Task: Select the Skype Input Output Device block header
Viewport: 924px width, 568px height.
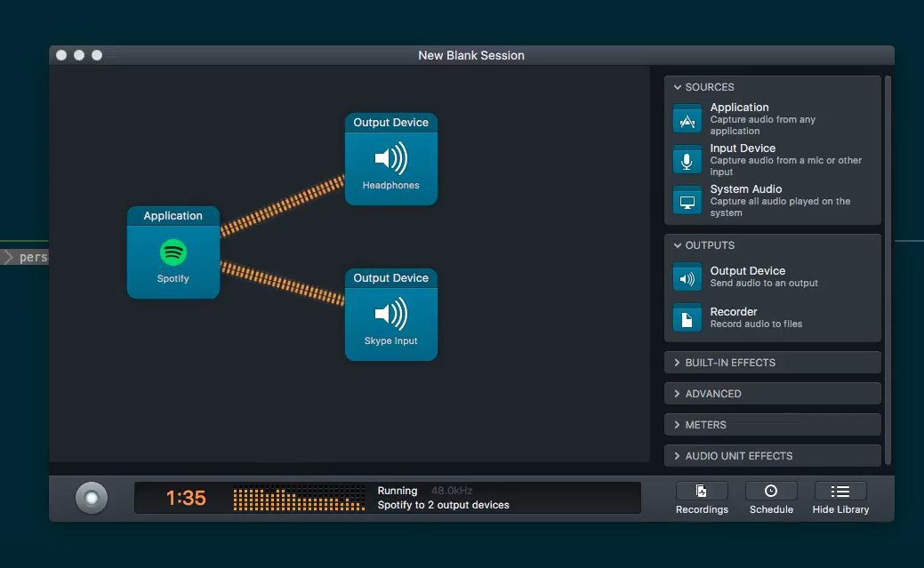Action: (390, 278)
